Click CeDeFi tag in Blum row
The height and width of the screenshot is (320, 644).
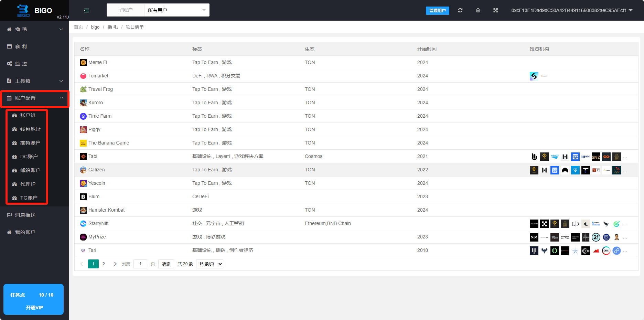point(200,197)
